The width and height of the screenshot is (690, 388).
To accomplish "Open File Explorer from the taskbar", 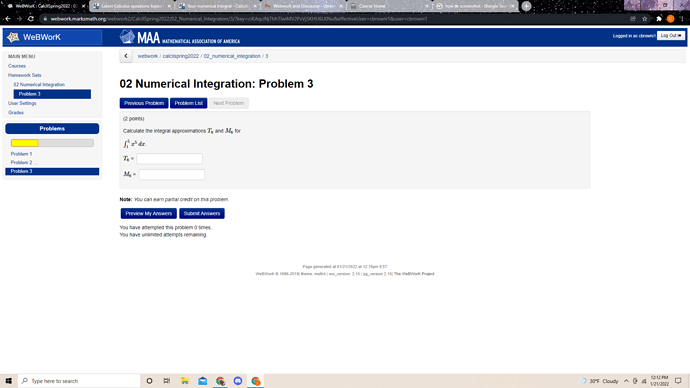I will [185, 381].
